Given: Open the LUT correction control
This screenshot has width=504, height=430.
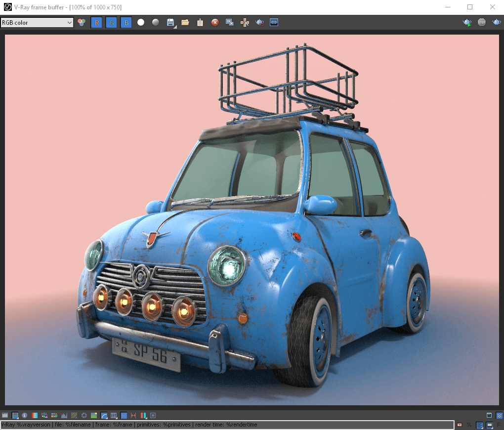Looking at the screenshot, I should [114, 415].
